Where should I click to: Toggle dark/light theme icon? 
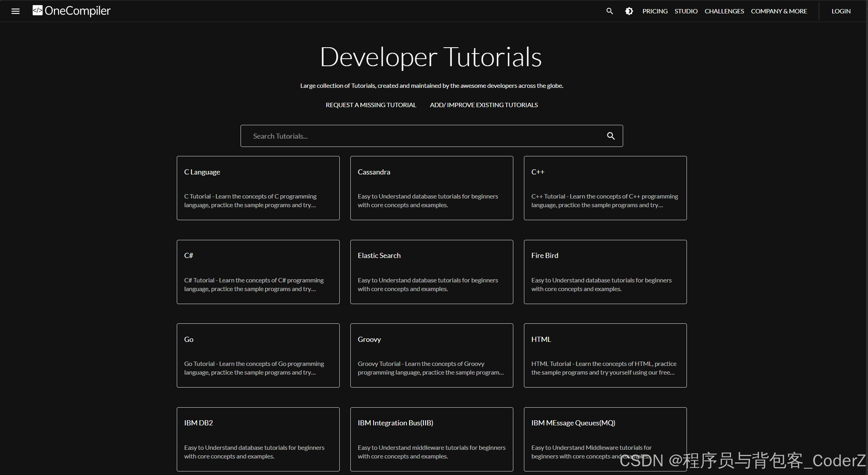pos(629,11)
